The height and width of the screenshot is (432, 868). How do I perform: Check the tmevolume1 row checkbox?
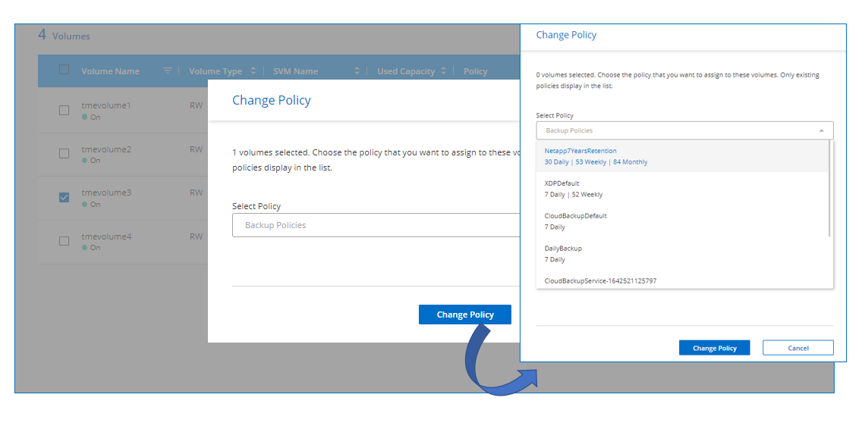(64, 110)
